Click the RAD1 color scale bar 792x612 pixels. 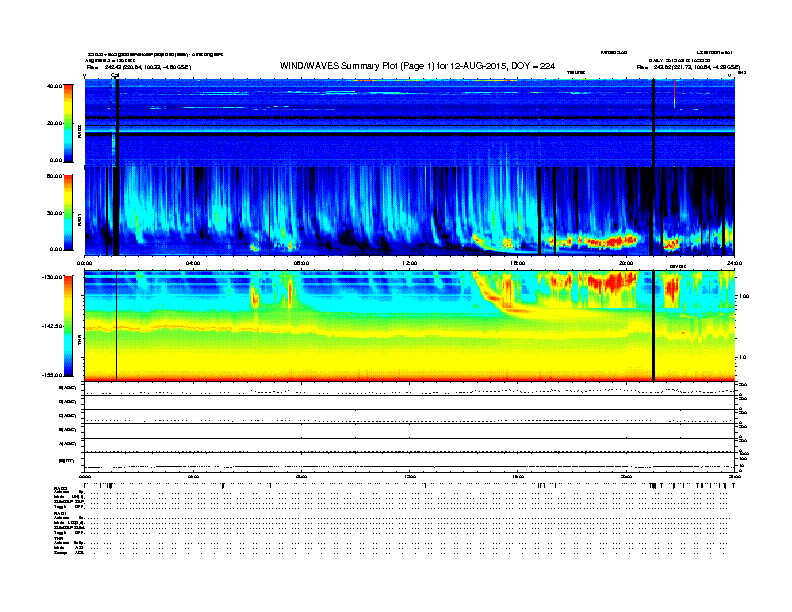click(x=68, y=213)
